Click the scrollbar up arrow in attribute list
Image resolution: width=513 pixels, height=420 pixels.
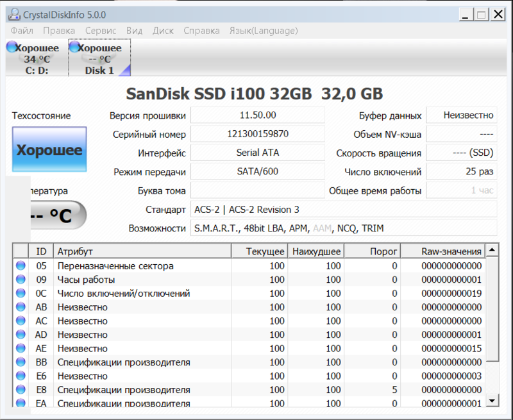pos(492,251)
